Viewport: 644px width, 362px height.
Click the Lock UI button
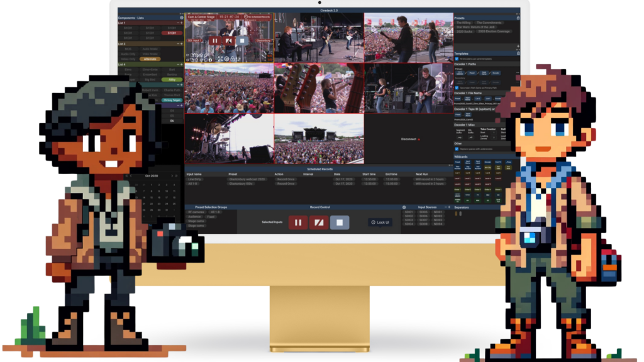380,222
